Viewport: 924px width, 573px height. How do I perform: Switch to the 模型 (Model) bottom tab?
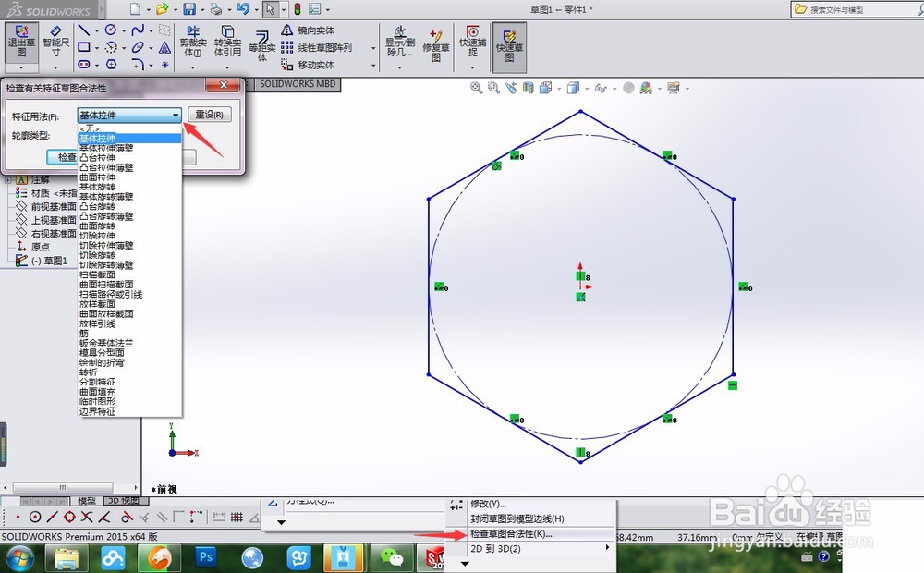click(87, 501)
